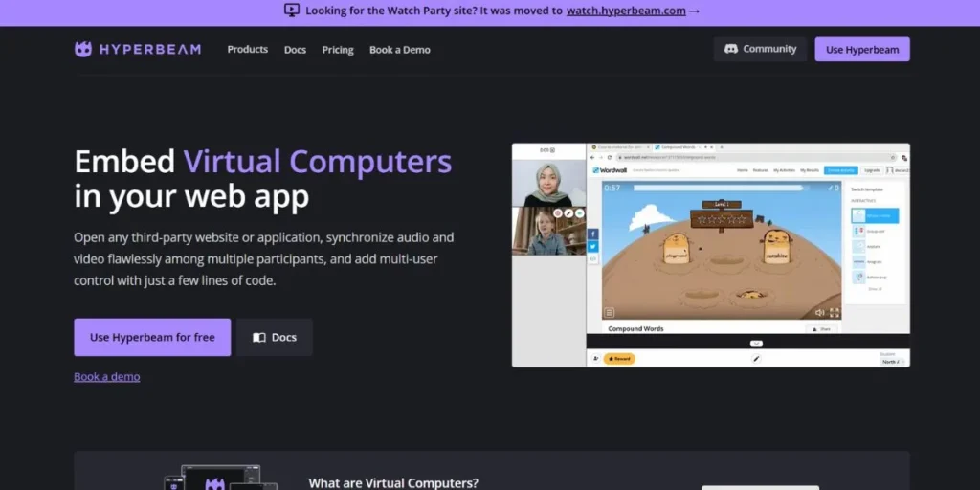Click the Compound Words title in the demo

coord(635,329)
